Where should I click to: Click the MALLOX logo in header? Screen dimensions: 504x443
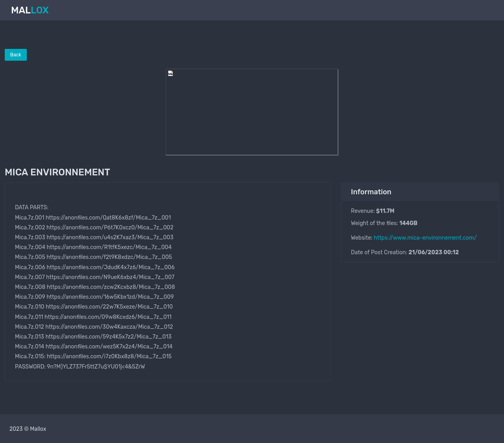pos(30,10)
